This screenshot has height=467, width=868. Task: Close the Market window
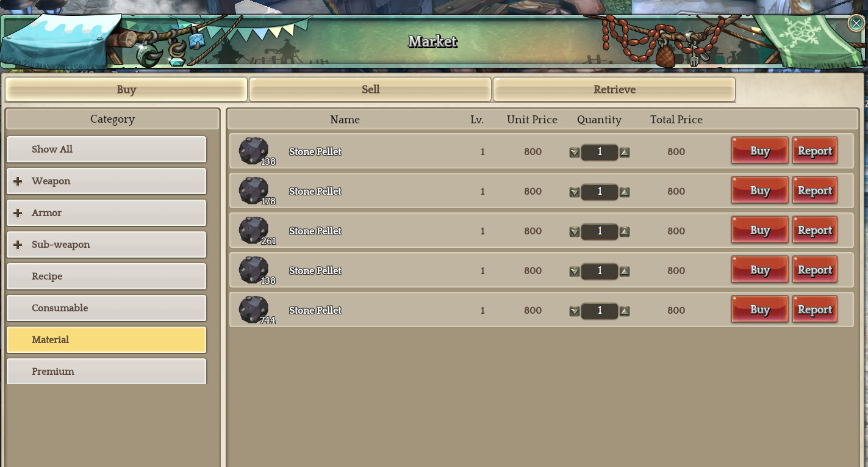(x=856, y=23)
